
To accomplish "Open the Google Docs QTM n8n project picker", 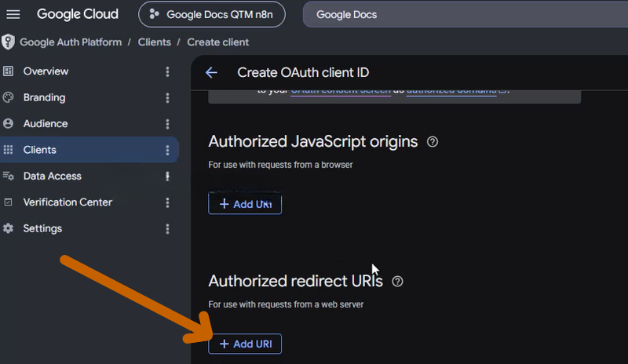I will pyautogui.click(x=212, y=15).
